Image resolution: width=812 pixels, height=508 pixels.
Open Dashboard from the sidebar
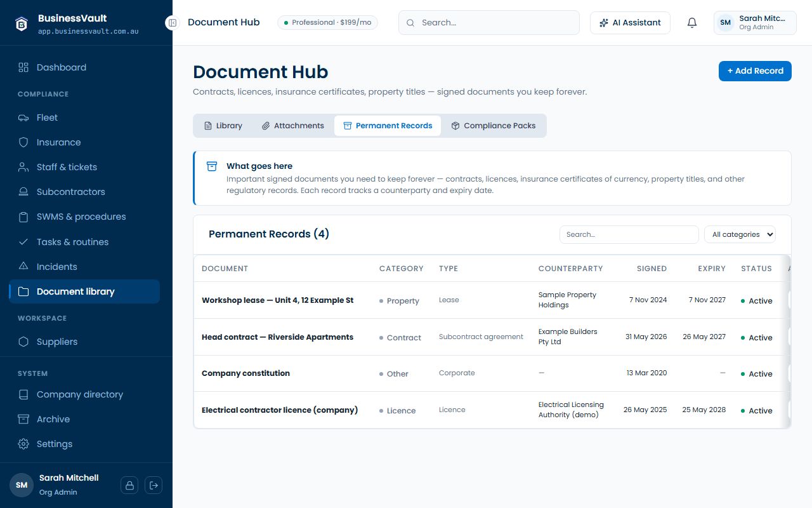tap(84, 67)
